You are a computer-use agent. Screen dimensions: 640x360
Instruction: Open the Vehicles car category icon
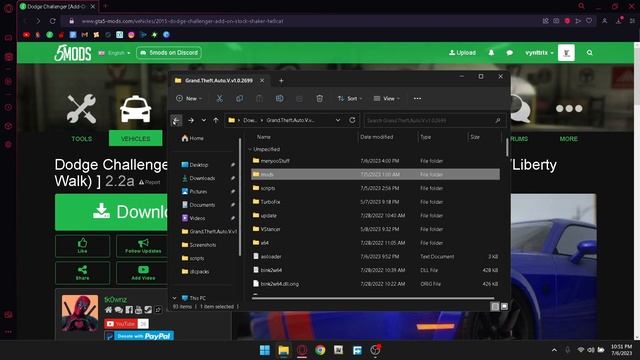[136, 109]
